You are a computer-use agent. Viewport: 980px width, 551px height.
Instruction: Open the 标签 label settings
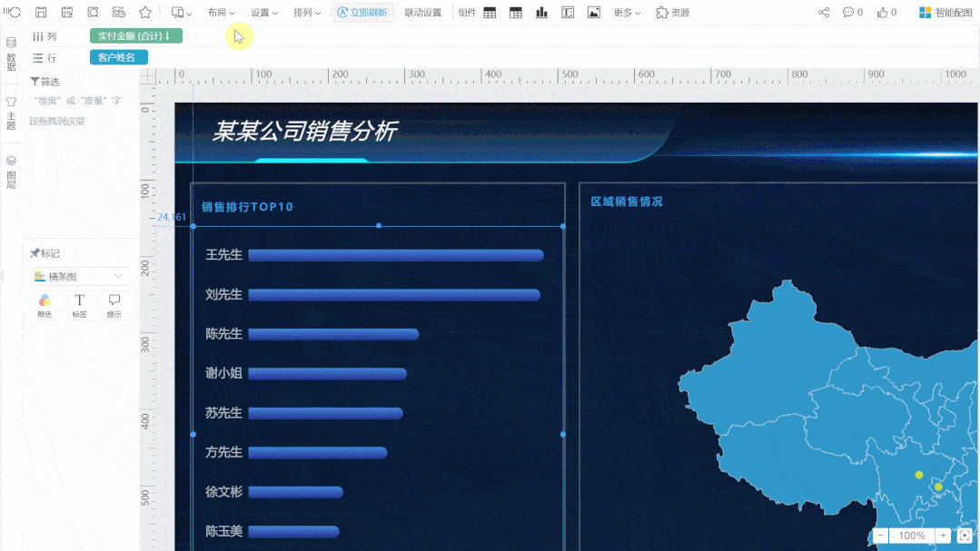tap(80, 305)
